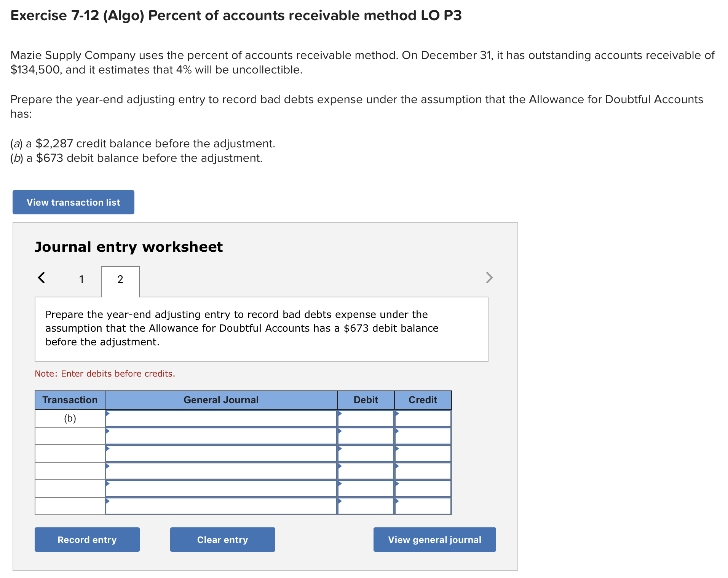Select the Transaction cell labeled (b)
Viewport: 728px width, 578px height.
pyautogui.click(x=70, y=418)
